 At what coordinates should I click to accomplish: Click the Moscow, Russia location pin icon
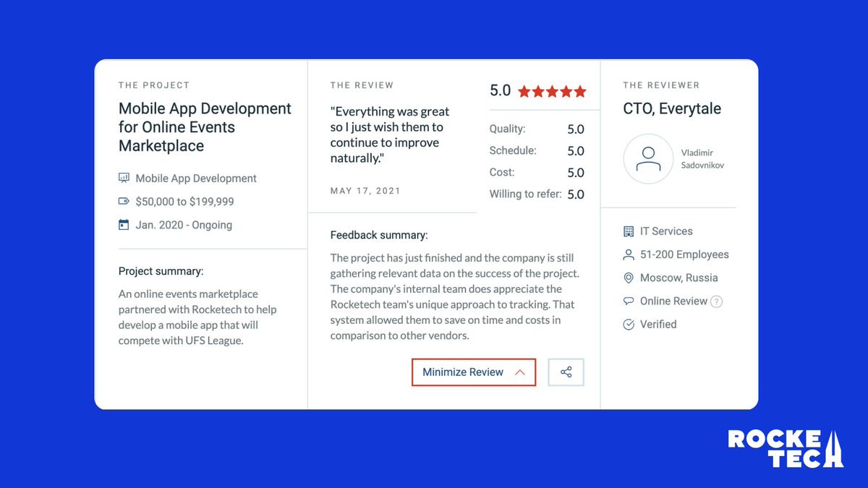(x=629, y=278)
